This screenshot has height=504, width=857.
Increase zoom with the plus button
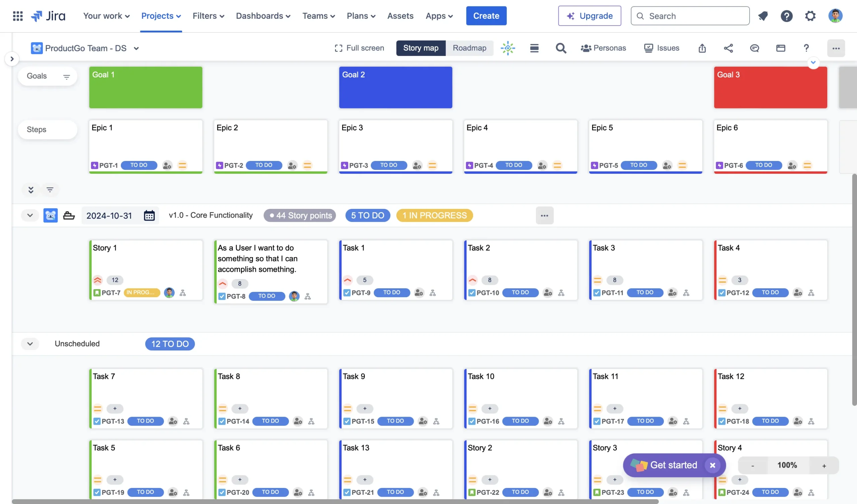pos(824,466)
